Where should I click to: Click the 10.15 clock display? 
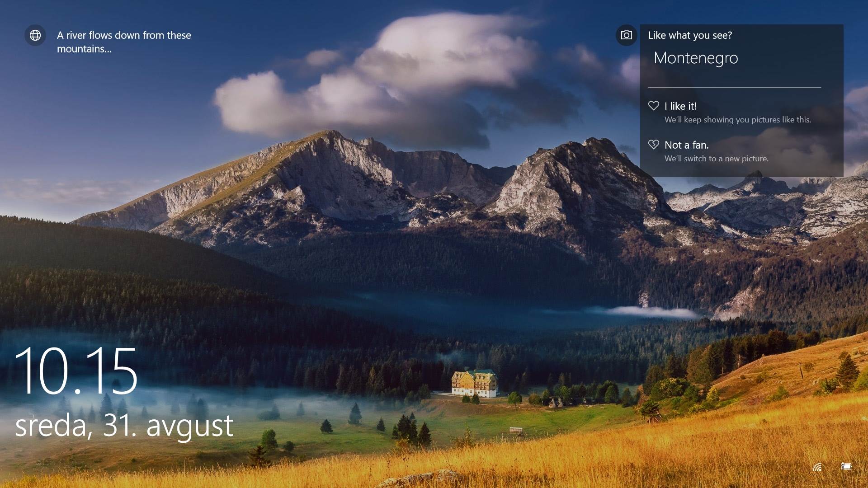tap(76, 371)
